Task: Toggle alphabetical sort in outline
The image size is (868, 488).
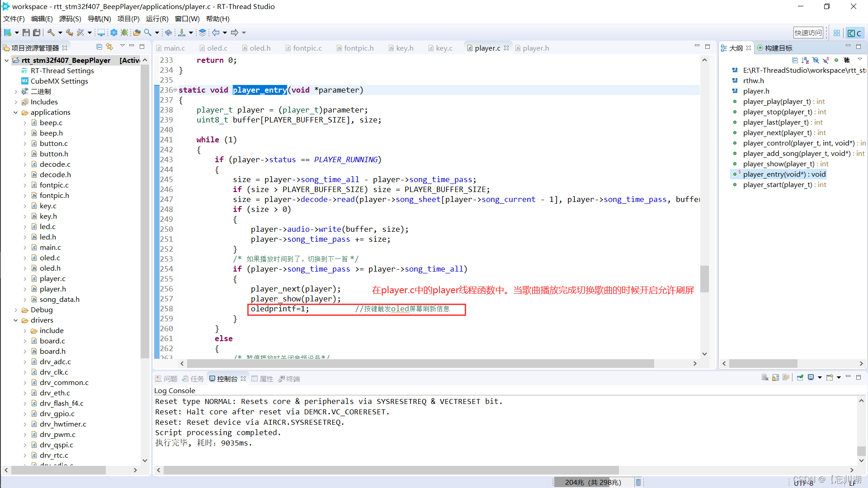Action: (x=805, y=60)
